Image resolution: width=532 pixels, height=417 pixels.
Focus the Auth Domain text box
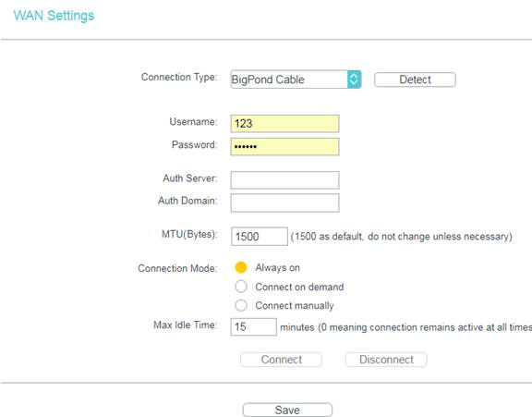point(284,202)
